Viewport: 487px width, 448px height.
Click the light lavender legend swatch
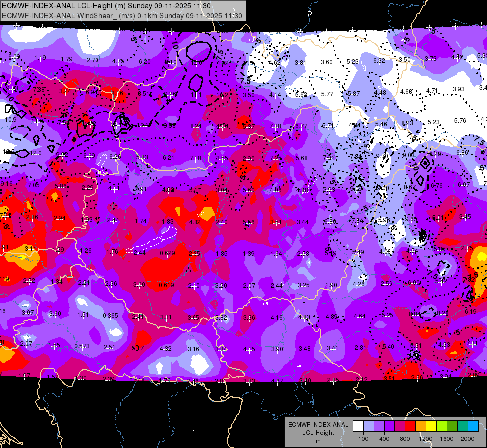[368, 426]
